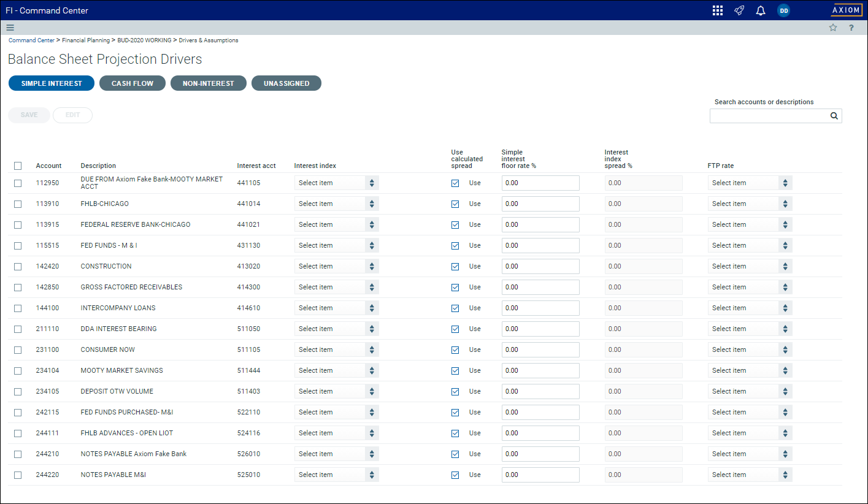Image resolution: width=868 pixels, height=504 pixels.
Task: Click the Interest acct column header
Action: tap(256, 166)
